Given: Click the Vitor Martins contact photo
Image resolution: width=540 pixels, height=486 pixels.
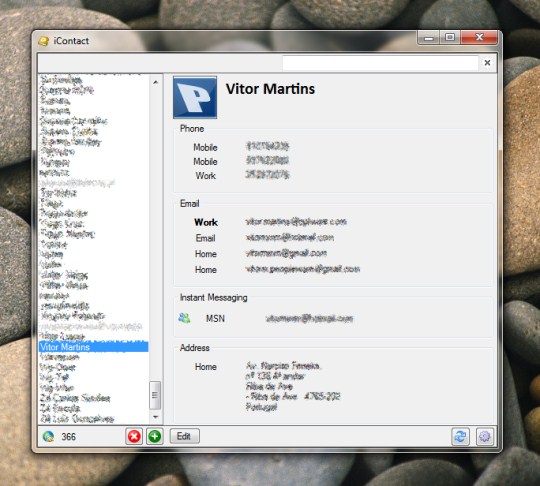Looking at the screenshot, I should pos(195,98).
